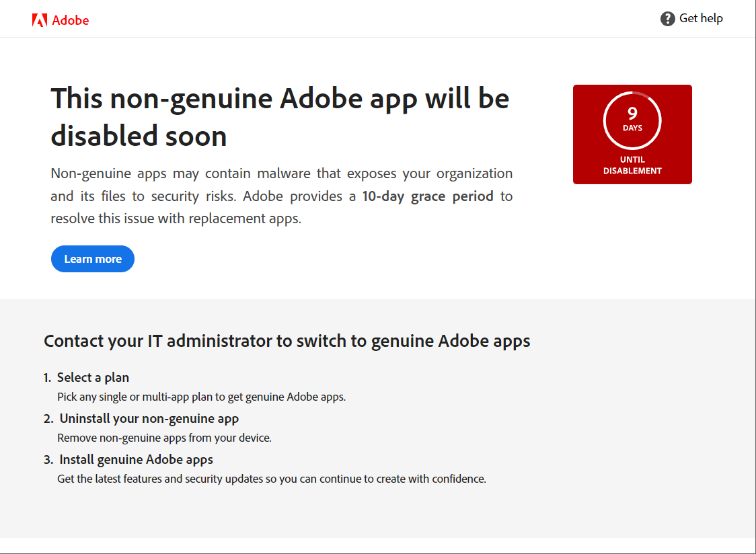Click the headline about non-genuine Adobe app
The height and width of the screenshot is (554, 756).
point(280,117)
